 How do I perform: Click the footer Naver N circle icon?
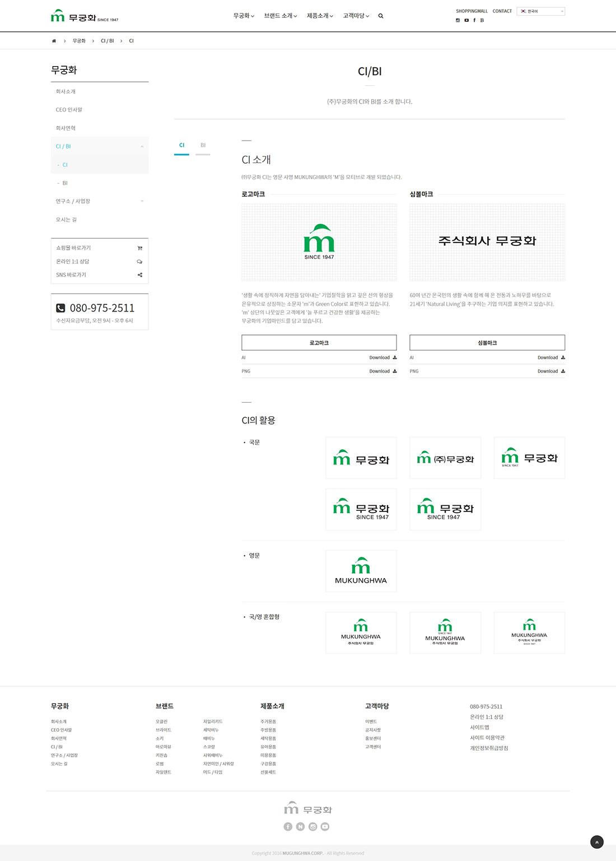[300, 826]
